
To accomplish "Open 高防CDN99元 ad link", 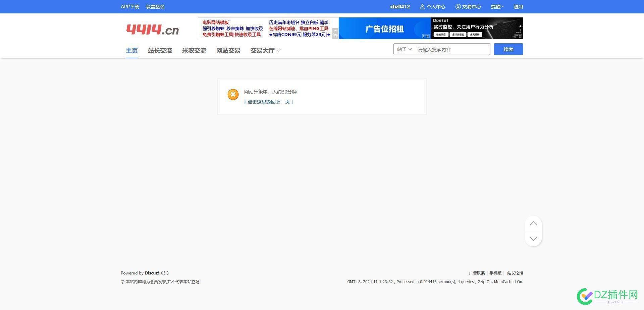I will pos(300,35).
